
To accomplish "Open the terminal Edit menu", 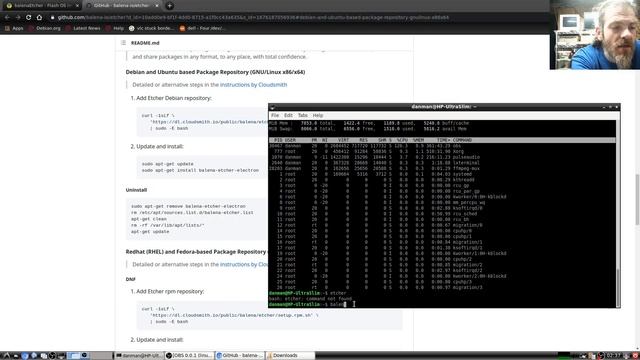I will (x=288, y=116).
